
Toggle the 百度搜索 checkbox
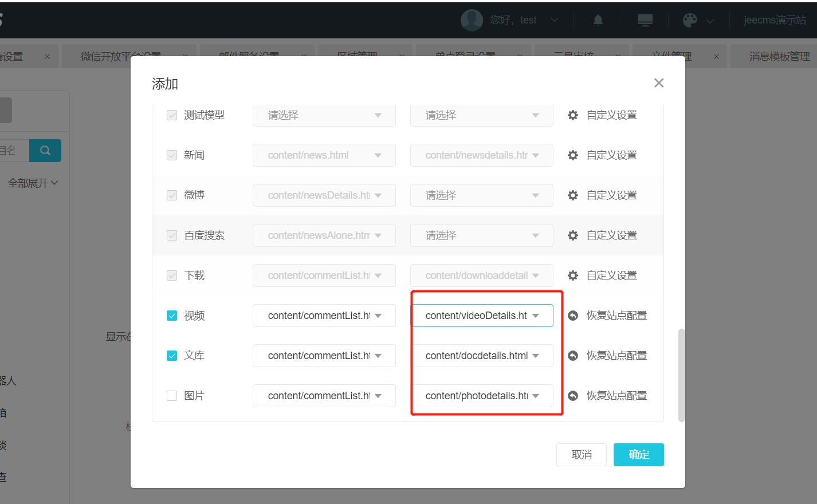click(172, 235)
